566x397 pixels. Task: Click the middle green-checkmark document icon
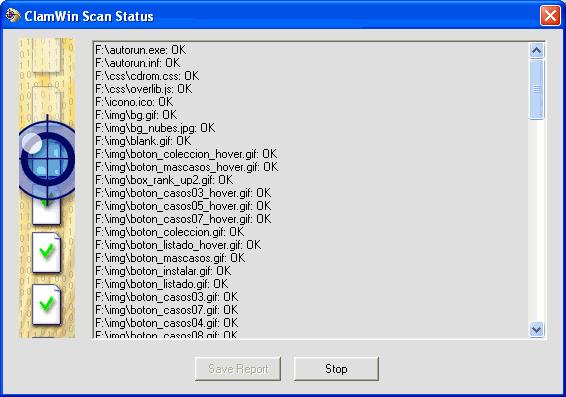[47, 252]
